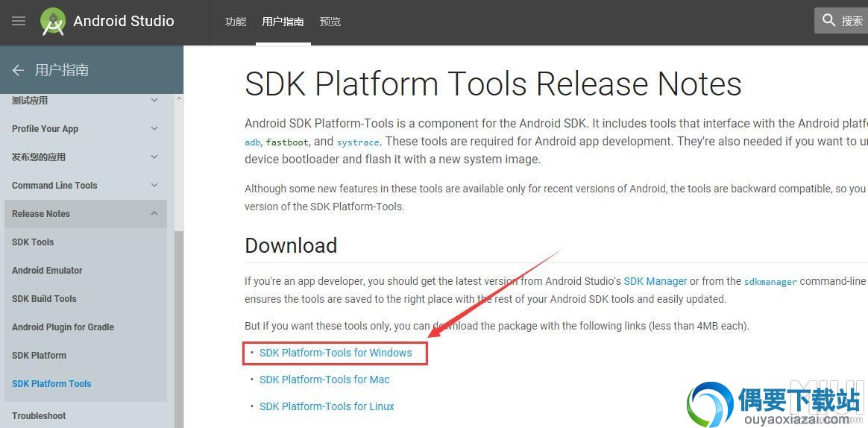Click the adb link
This screenshot has height=428, width=868.
point(252,142)
